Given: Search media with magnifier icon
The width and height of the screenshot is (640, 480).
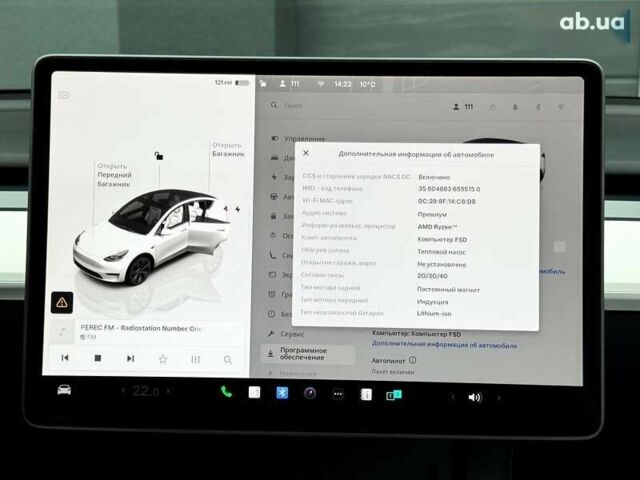Looking at the screenshot, I should click(228, 360).
